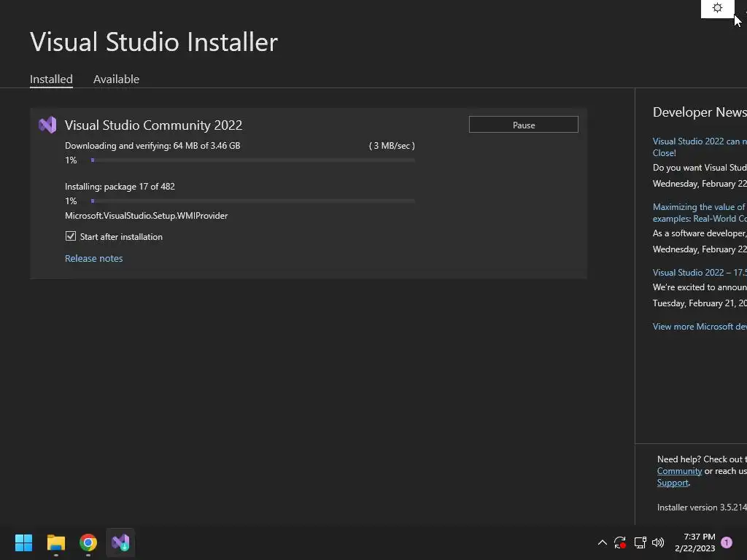Image resolution: width=747 pixels, height=560 pixels.
Task: Click 'Microsoft.VisualStudio.Setup.WMIProvider' package name
Action: click(x=146, y=216)
